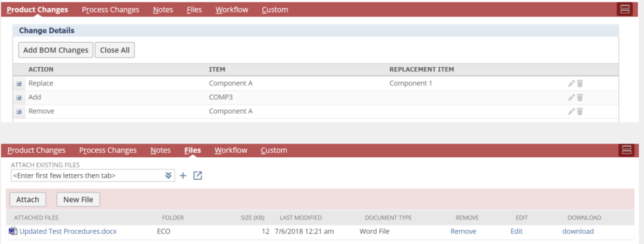The width and height of the screenshot is (644, 244).
Task: Toggle layout icon in upper Product Changes bar
Action: click(625, 9)
